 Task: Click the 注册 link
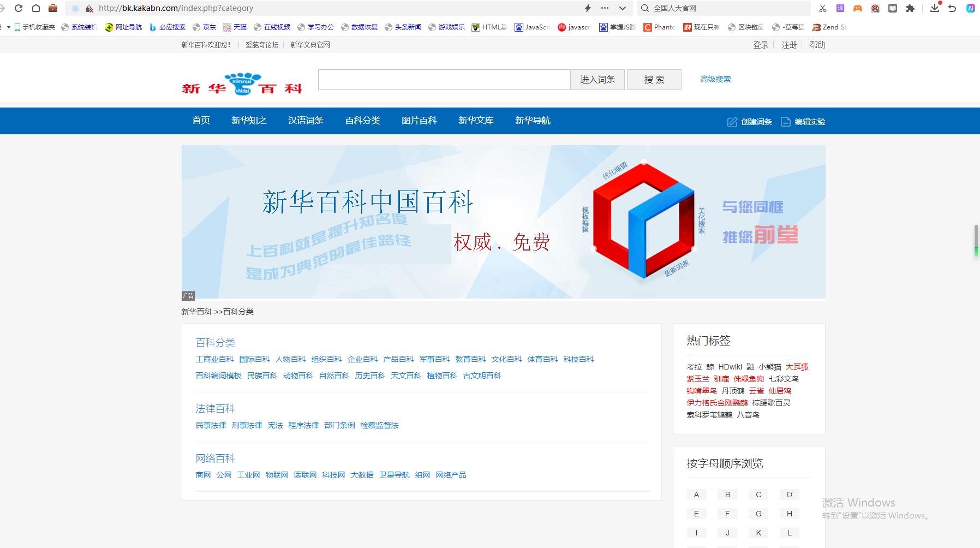pos(789,45)
